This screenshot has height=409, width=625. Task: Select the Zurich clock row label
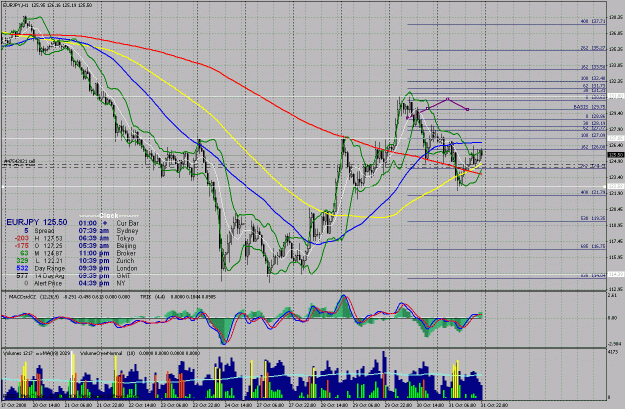pos(126,261)
